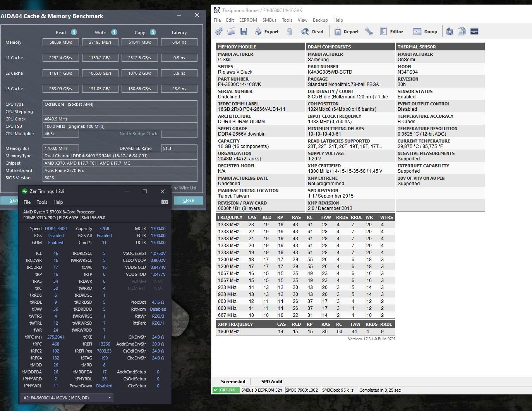Click the VSOC (SVI2) value 1,0750V
This screenshot has height=411, width=532.
[x=158, y=253]
